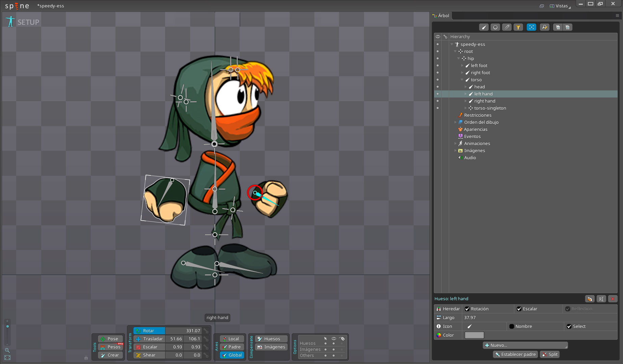Open the bone Color swatch
Viewport: 623px width, 364px height.
point(474,335)
